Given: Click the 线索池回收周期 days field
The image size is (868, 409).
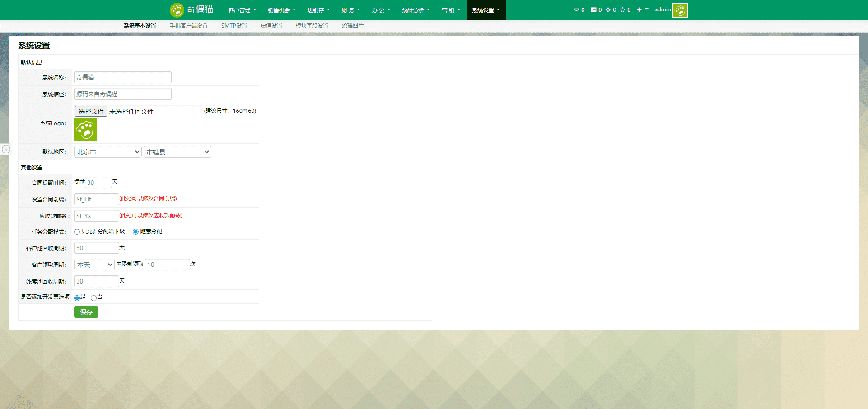Looking at the screenshot, I should point(97,281).
